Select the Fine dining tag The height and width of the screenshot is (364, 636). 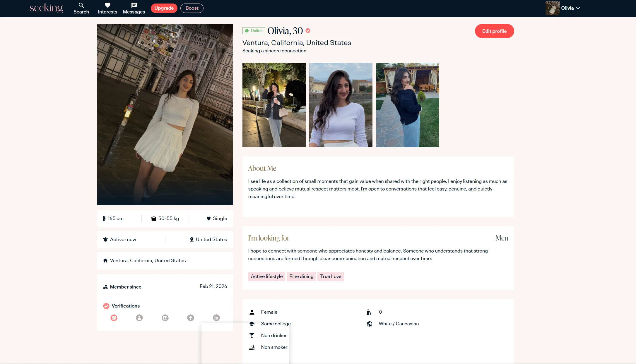pyautogui.click(x=301, y=277)
